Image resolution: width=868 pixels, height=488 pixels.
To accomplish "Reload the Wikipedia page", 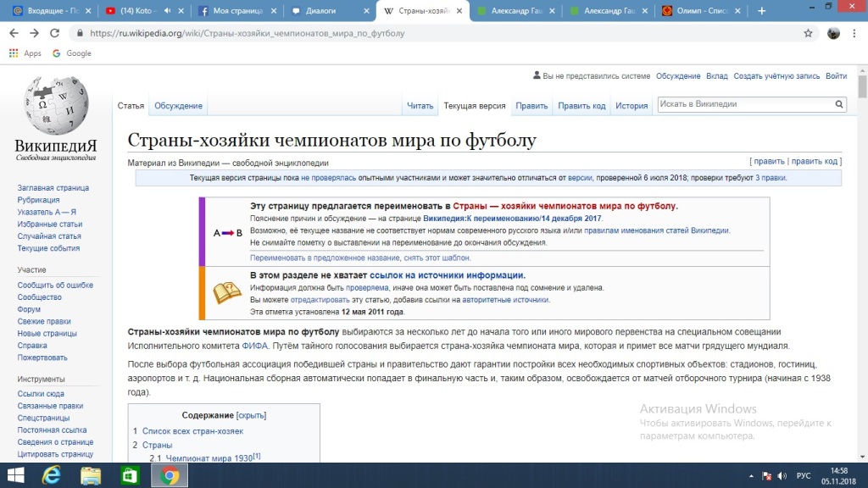I will click(x=54, y=33).
